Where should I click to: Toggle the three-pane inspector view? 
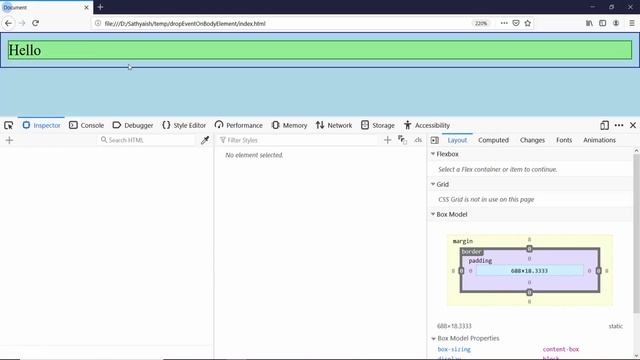pyautogui.click(x=435, y=140)
